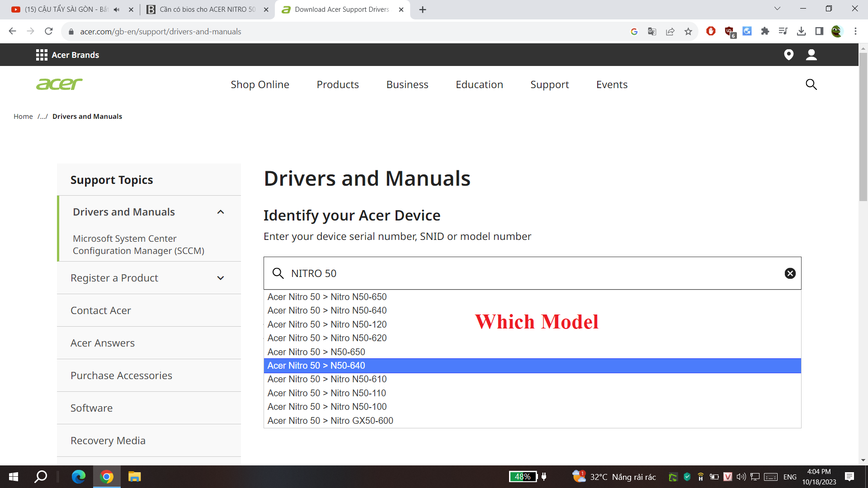Select Nitro N50-110 suggestion
This screenshot has width=868, height=488.
click(x=532, y=393)
